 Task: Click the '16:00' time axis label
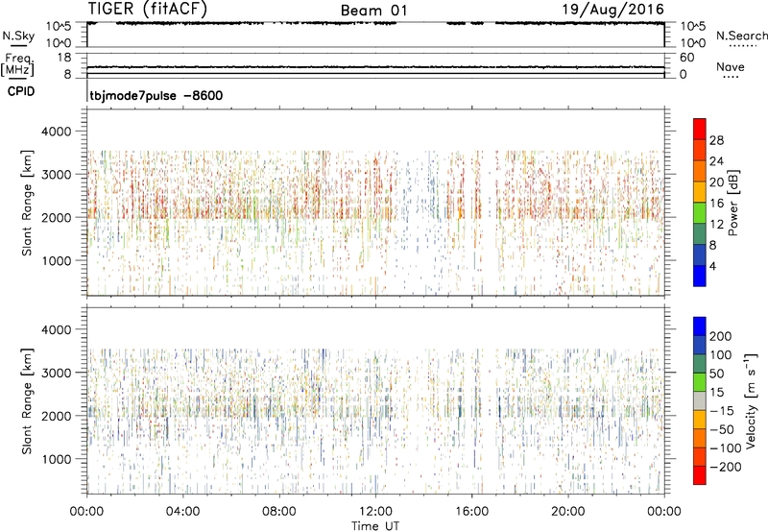coord(471,512)
